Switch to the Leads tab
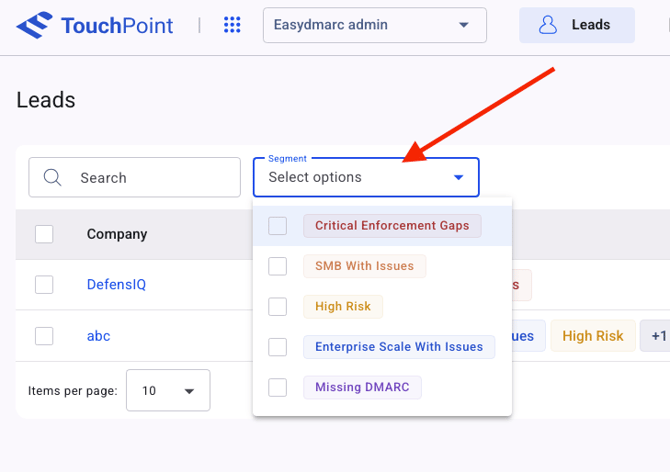The image size is (670, 472). tap(576, 25)
